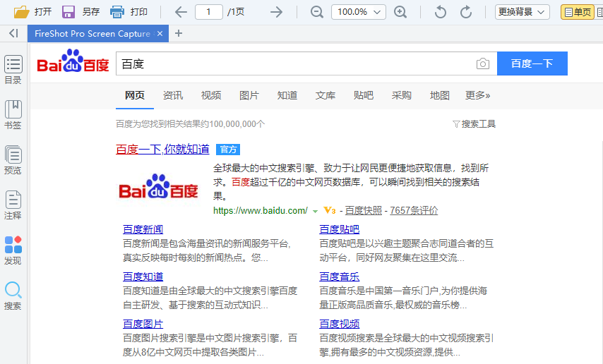Open the 发现 discover panel
The image size is (603, 364).
coord(13,250)
